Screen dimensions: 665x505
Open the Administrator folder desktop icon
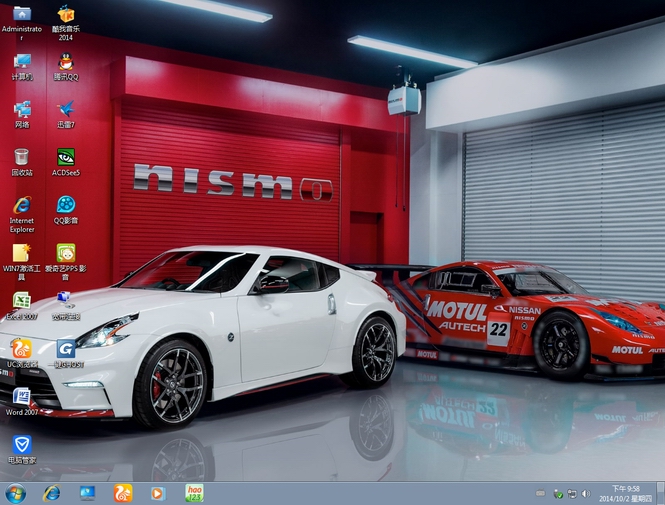pyautogui.click(x=22, y=22)
